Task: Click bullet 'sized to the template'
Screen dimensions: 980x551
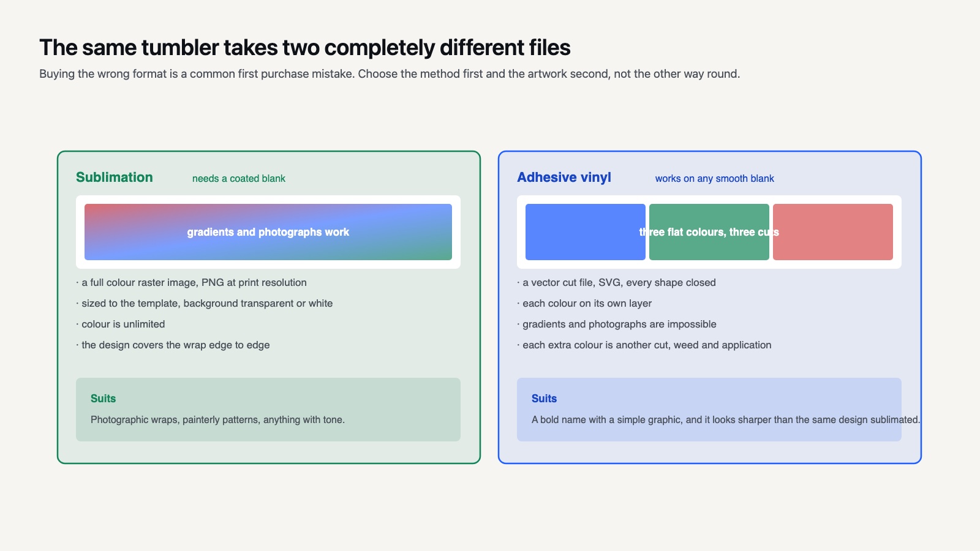Action: [x=205, y=304]
